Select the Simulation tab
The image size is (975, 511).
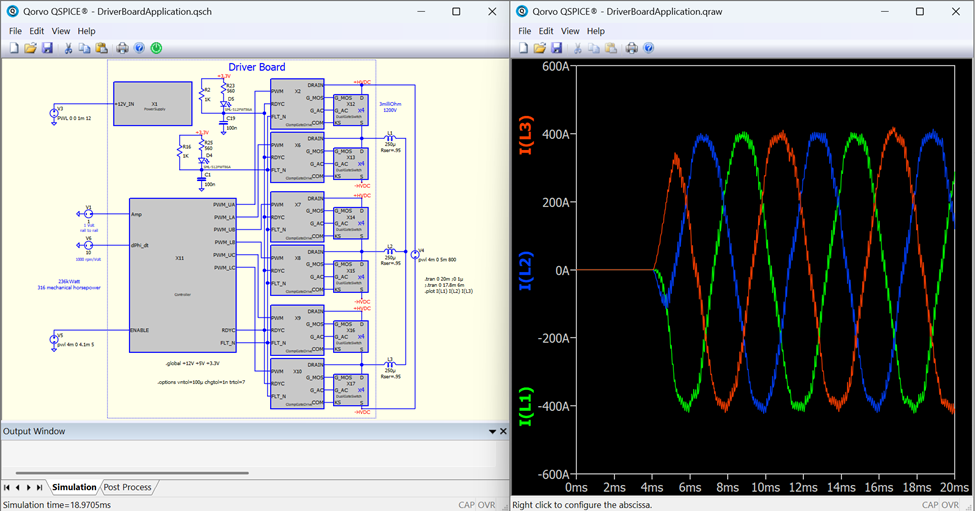pos(74,488)
